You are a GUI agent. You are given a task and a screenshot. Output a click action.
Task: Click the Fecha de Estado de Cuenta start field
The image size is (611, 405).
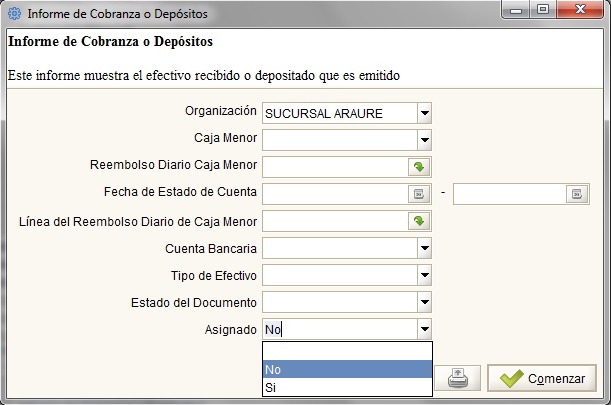pos(335,194)
